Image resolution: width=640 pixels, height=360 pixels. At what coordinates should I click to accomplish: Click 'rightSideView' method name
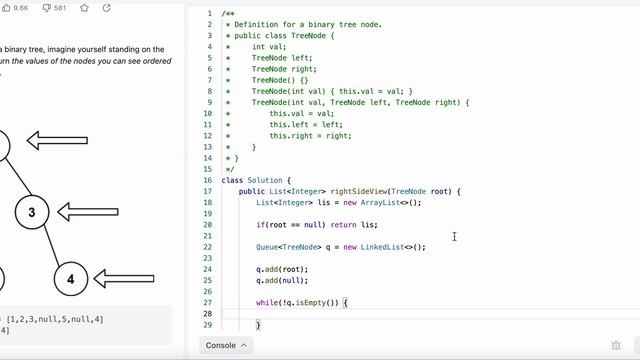click(359, 191)
